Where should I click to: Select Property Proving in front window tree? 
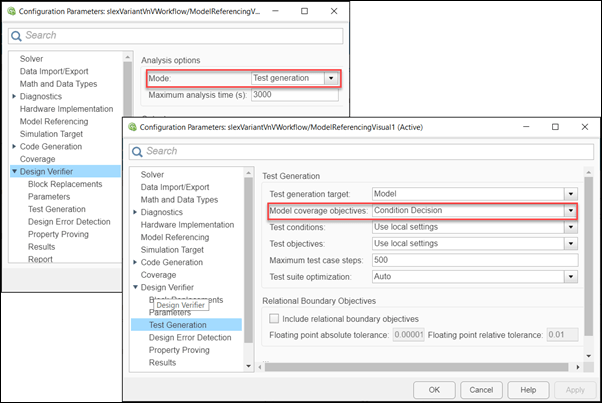[179, 350]
